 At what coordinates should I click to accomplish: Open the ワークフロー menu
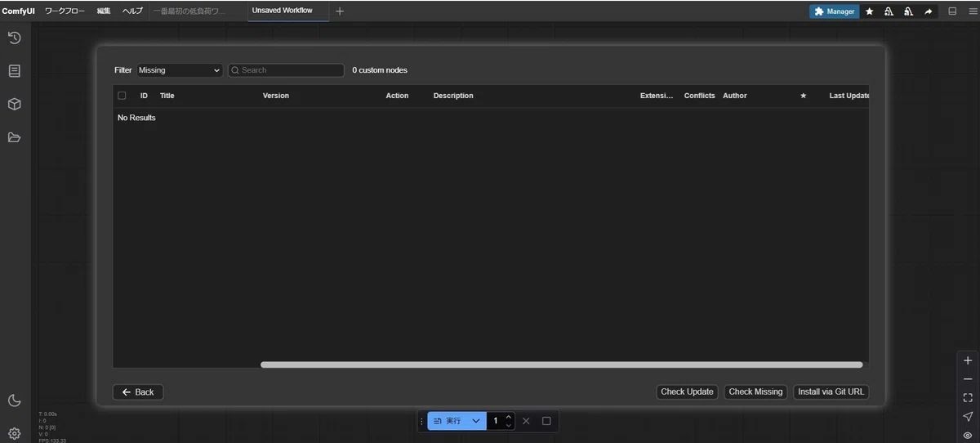pos(65,11)
